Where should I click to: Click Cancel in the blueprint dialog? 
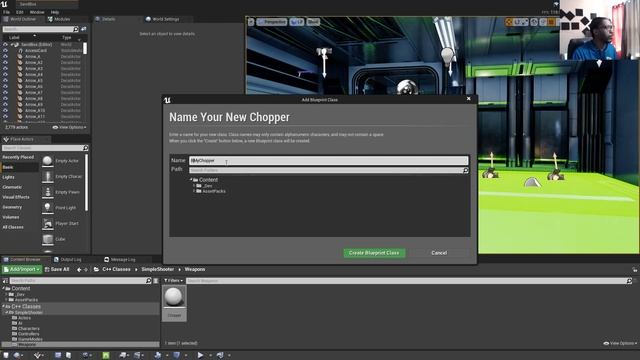[x=439, y=253]
